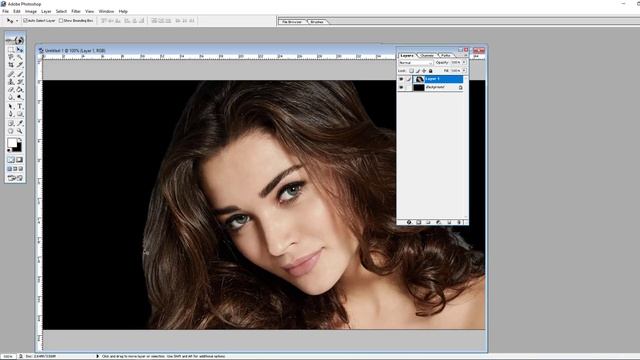Open the Window menu
This screenshot has height=360, width=640.
coord(106,11)
